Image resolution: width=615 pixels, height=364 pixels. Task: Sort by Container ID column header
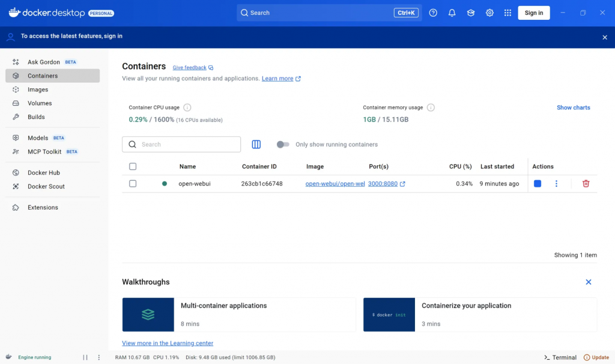point(259,166)
